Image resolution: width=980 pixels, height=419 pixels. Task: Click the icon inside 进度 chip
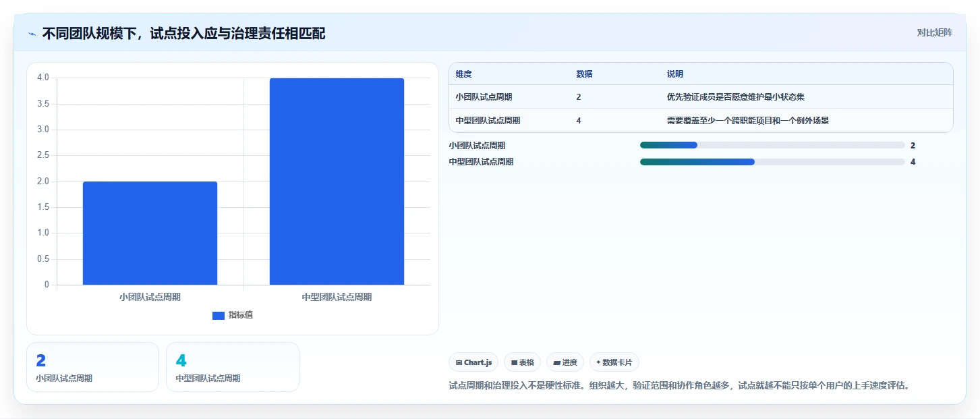(x=557, y=362)
